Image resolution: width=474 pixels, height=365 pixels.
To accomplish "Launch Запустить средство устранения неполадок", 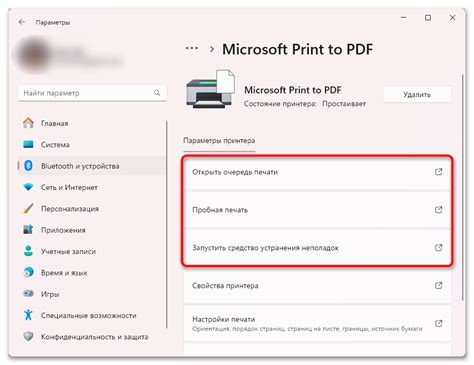I will click(x=317, y=248).
